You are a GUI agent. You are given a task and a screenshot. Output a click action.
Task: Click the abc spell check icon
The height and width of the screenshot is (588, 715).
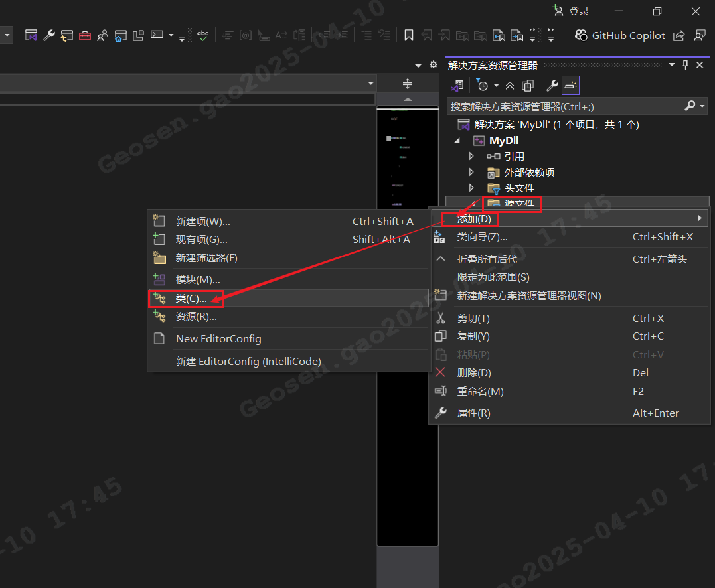pyautogui.click(x=202, y=35)
